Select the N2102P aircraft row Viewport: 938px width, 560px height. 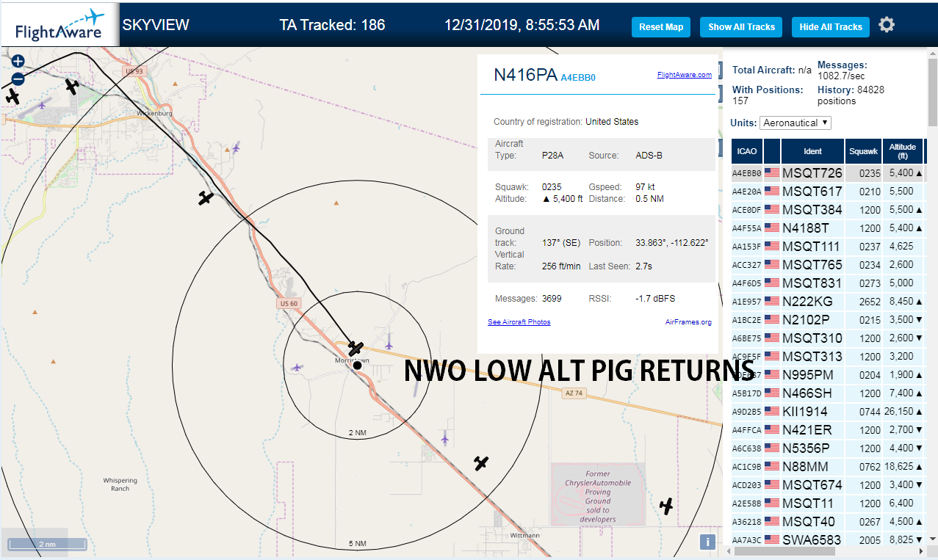coord(828,320)
